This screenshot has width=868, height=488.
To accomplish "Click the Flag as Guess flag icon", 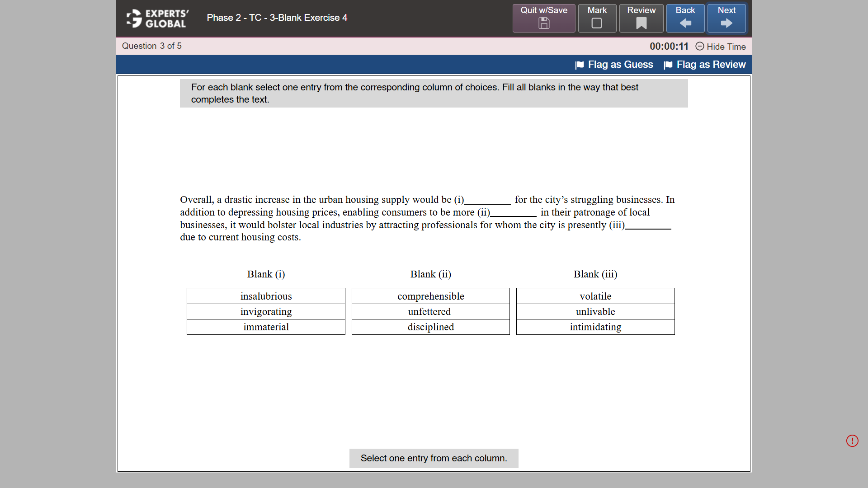I will pyautogui.click(x=579, y=65).
